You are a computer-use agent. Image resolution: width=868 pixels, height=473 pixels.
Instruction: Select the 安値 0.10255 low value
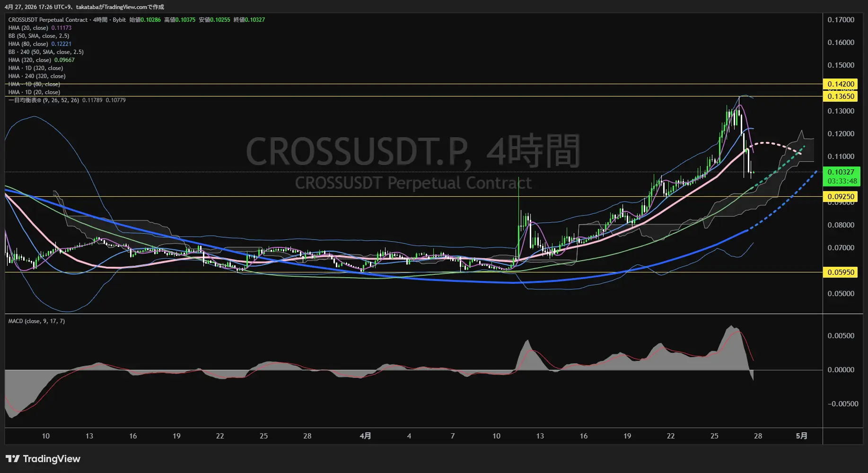[214, 20]
